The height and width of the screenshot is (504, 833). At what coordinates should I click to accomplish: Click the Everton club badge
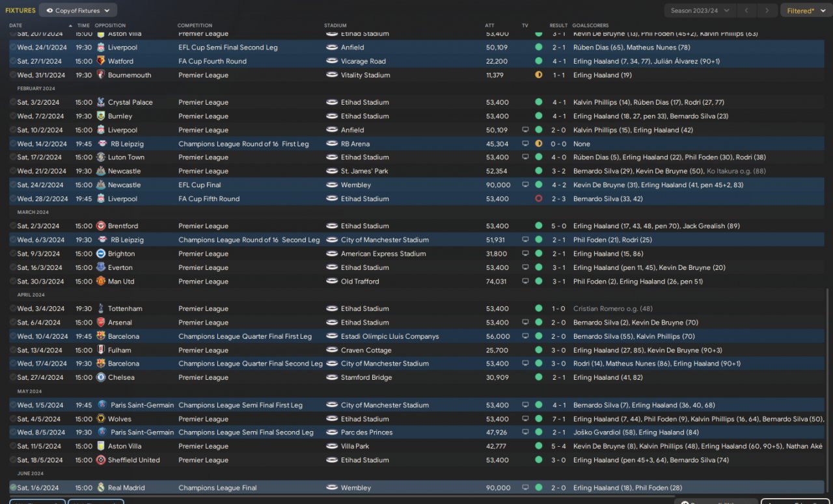coord(101,267)
